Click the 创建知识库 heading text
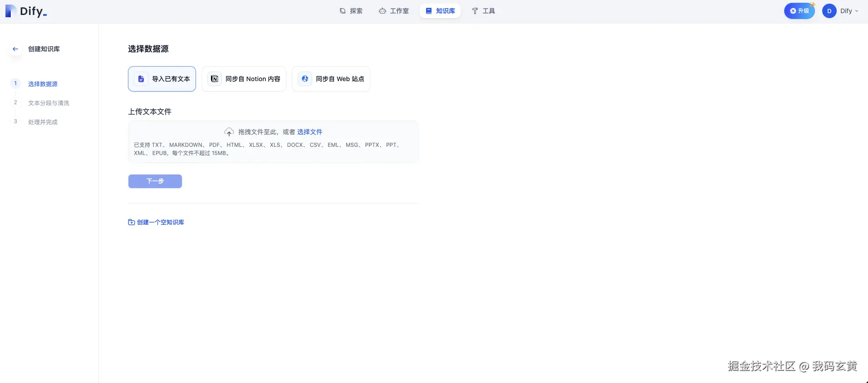 pos(44,49)
